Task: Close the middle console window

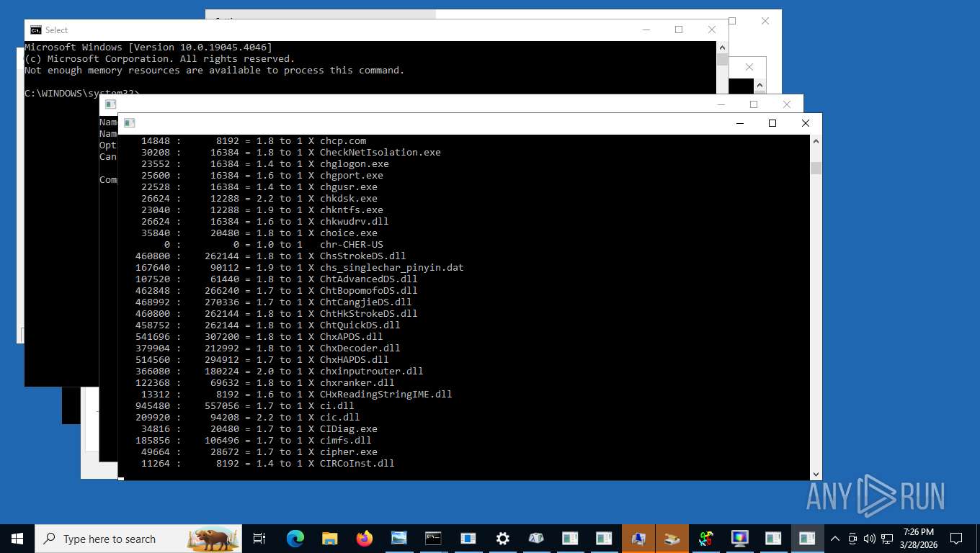Action: 787,104
